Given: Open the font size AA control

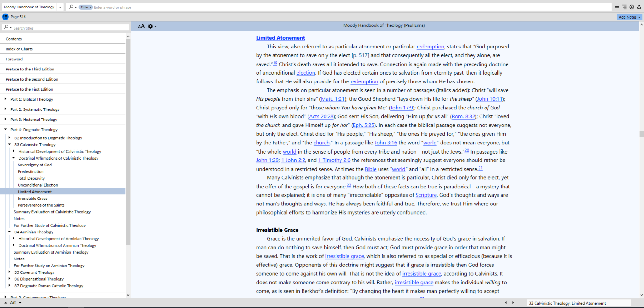Looking at the screenshot, I should (141, 26).
